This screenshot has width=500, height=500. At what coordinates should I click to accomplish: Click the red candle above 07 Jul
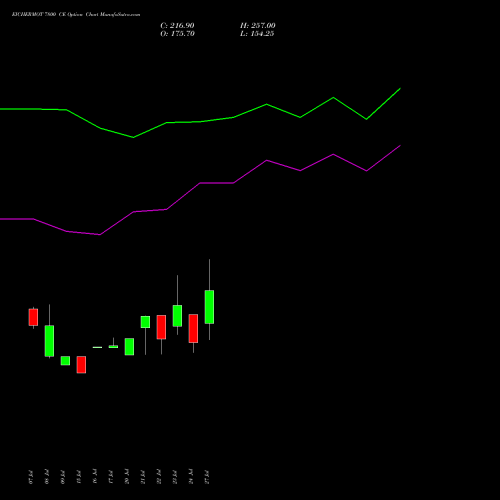click(x=33, y=317)
